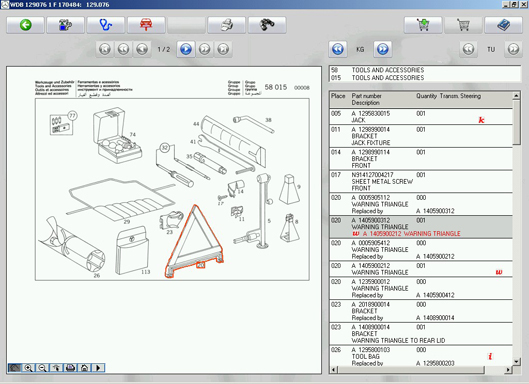Open the blue book help button

pyautogui.click(x=504, y=25)
